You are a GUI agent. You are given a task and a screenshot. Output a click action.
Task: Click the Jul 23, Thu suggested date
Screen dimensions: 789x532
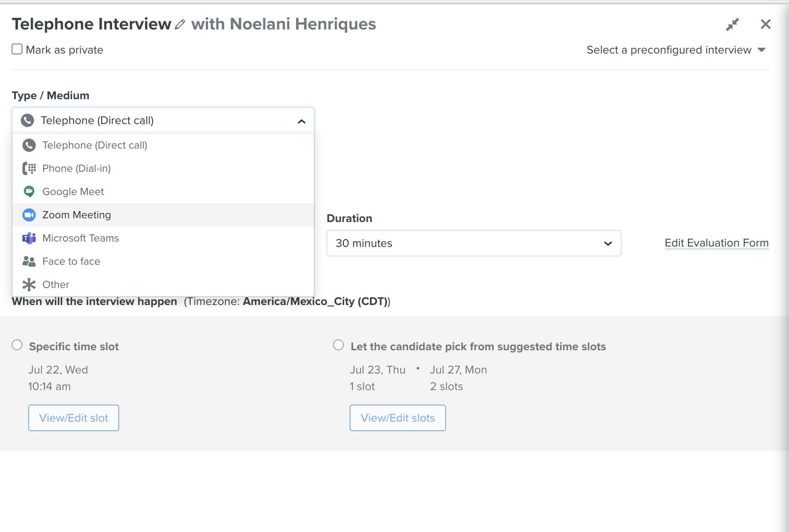[x=377, y=370]
